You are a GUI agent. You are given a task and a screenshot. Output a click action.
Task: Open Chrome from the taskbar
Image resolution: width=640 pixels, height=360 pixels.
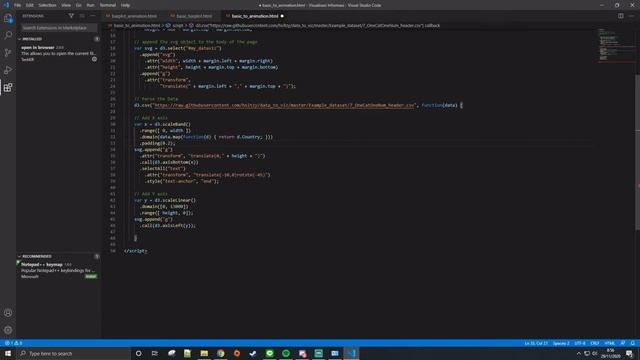[x=220, y=353]
